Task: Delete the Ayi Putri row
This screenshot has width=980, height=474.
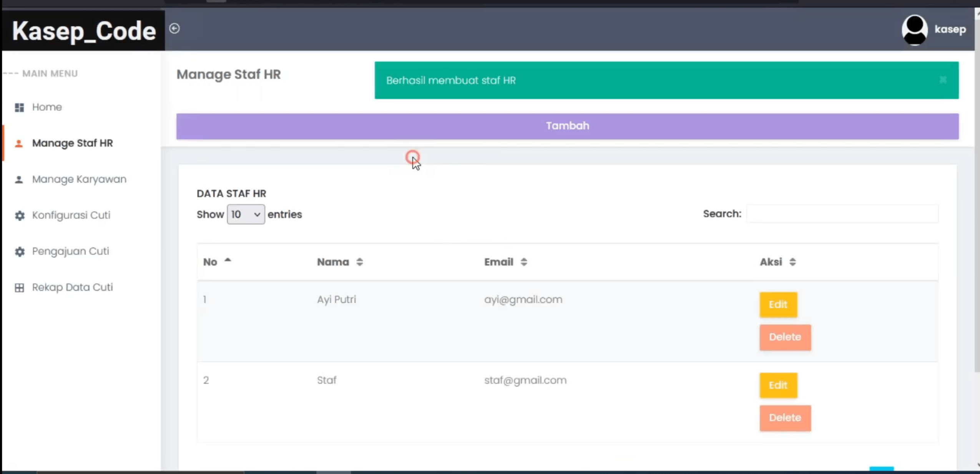Action: pyautogui.click(x=785, y=337)
